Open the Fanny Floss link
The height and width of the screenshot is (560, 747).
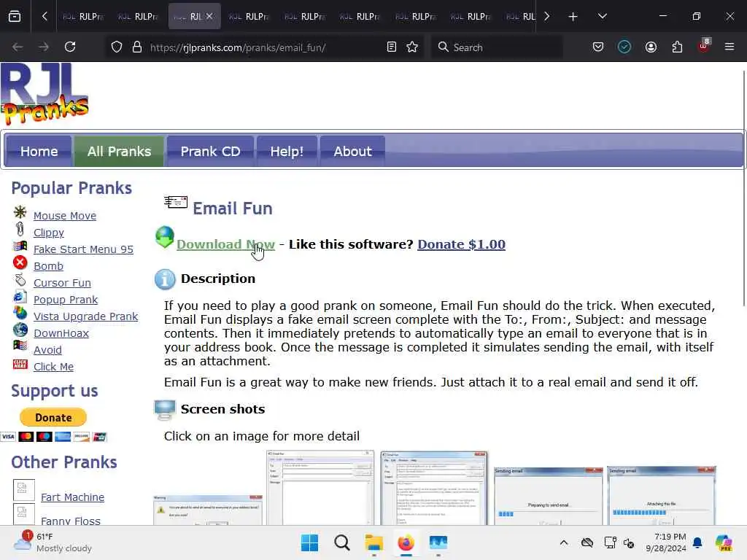pos(71,521)
